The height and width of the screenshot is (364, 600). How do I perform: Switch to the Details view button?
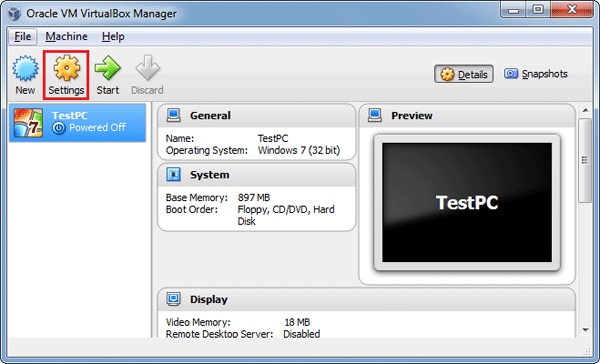464,74
